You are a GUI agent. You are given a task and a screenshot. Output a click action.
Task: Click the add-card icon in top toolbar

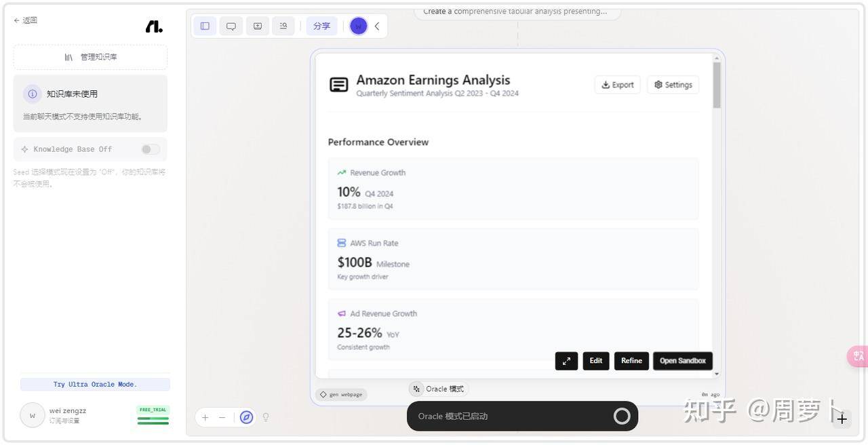point(258,26)
